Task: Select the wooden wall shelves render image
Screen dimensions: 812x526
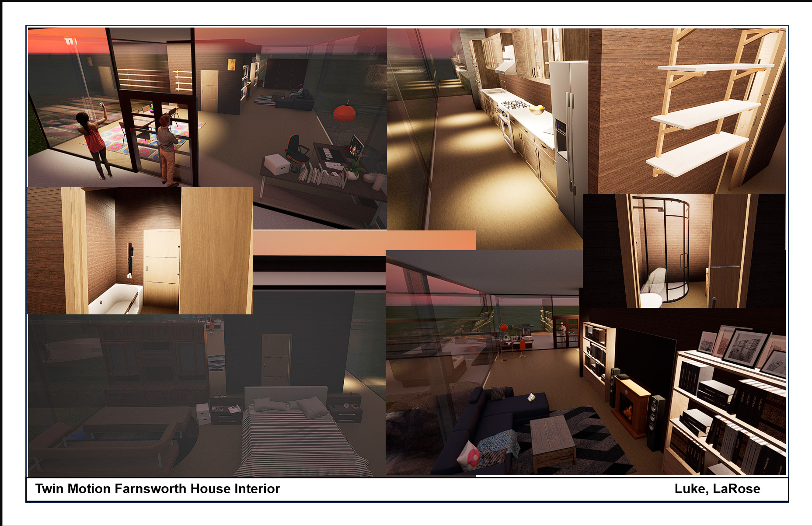Action: (x=687, y=111)
